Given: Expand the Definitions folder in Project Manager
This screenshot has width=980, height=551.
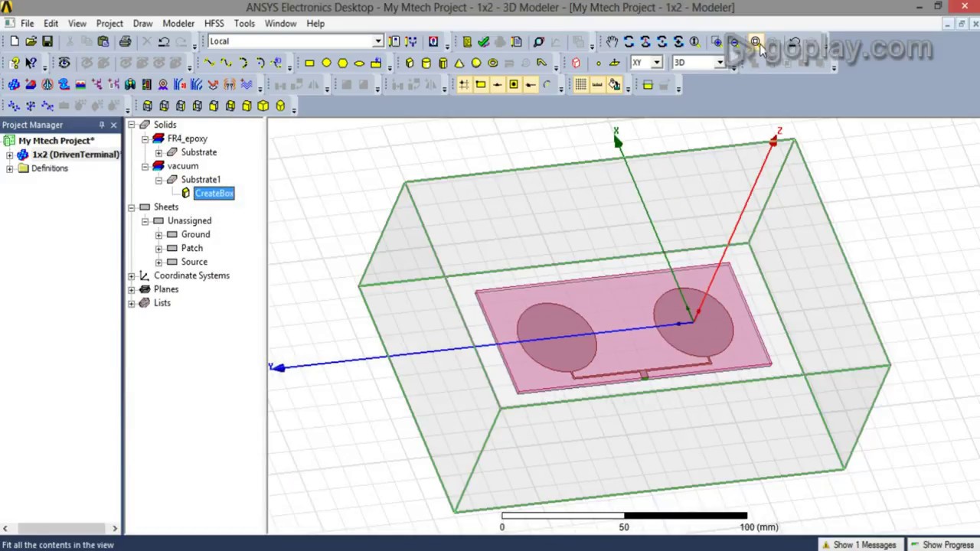Looking at the screenshot, I should click(x=10, y=168).
